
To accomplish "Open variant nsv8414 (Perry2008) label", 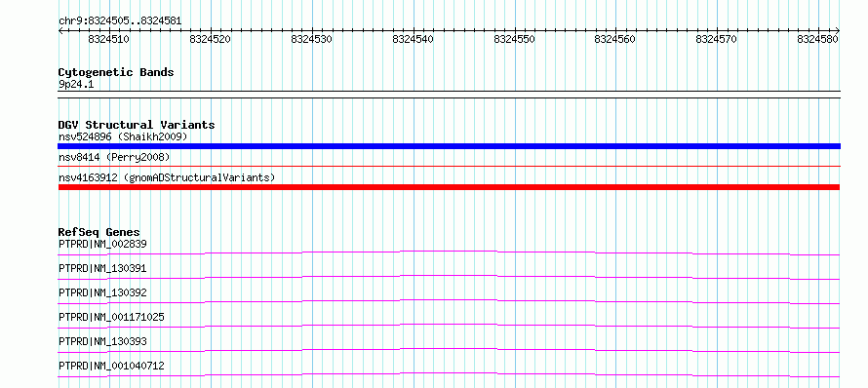I will [114, 157].
